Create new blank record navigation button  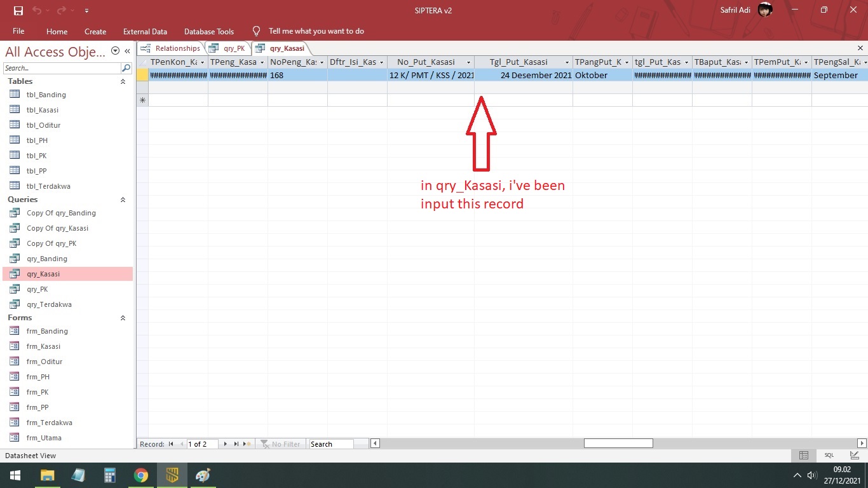(247, 444)
